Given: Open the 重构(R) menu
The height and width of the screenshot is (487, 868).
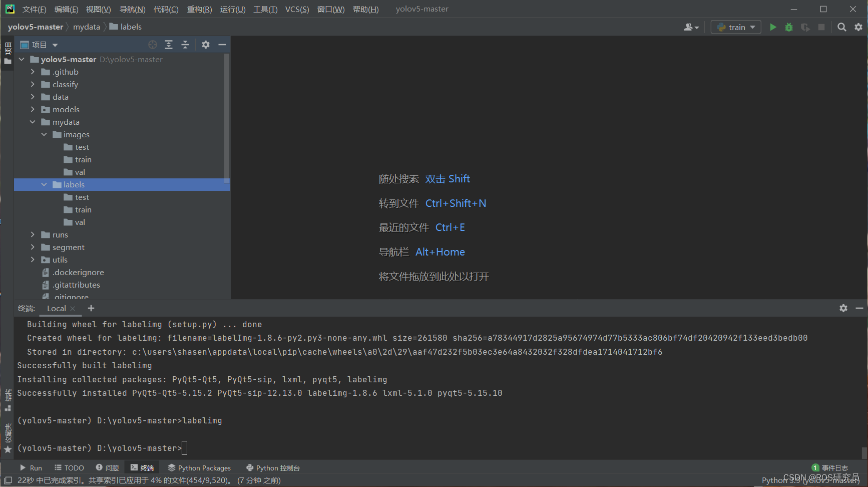Looking at the screenshot, I should [199, 9].
